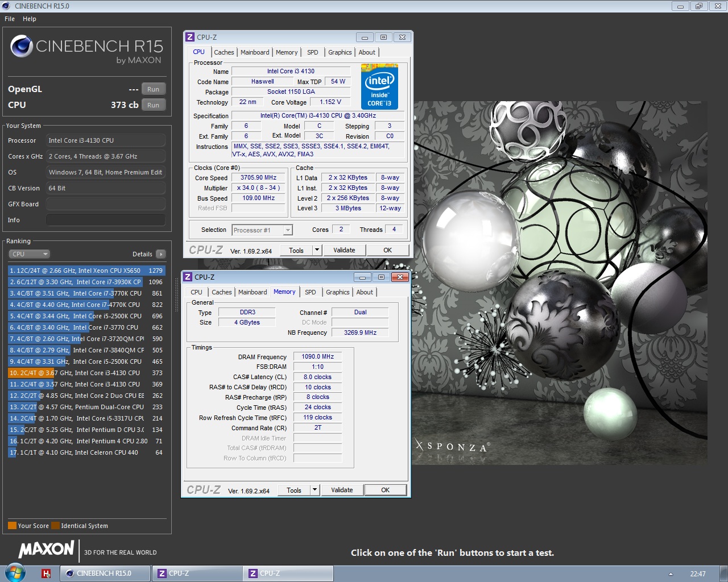This screenshot has width=728, height=582.
Task: Switch to Mainboard tab in top CPU-Z
Action: coord(255,52)
